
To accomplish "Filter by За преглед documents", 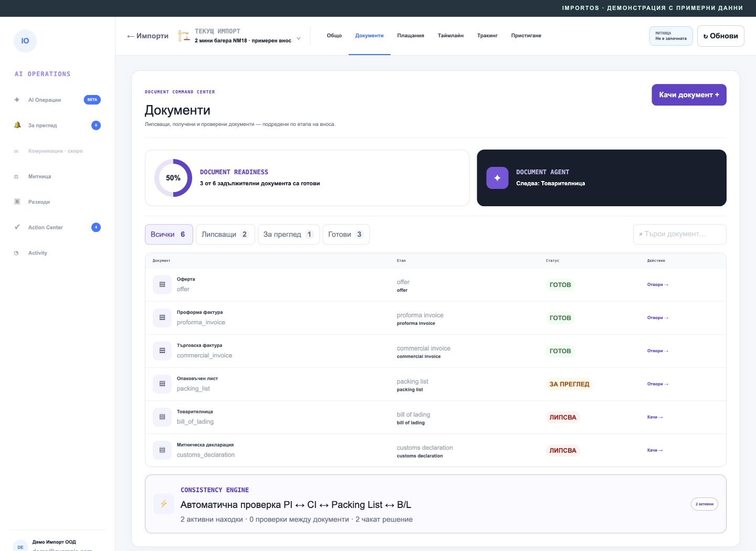I will [289, 235].
